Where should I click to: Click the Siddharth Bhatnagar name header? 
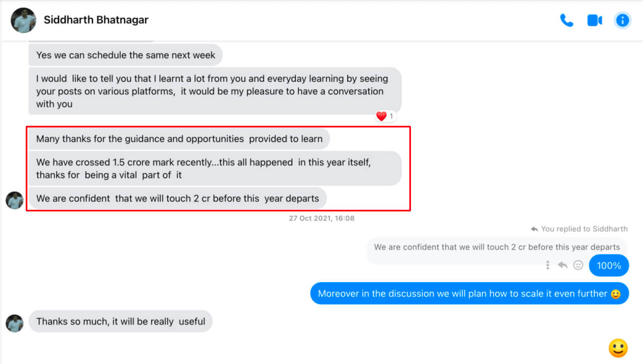[x=96, y=20]
